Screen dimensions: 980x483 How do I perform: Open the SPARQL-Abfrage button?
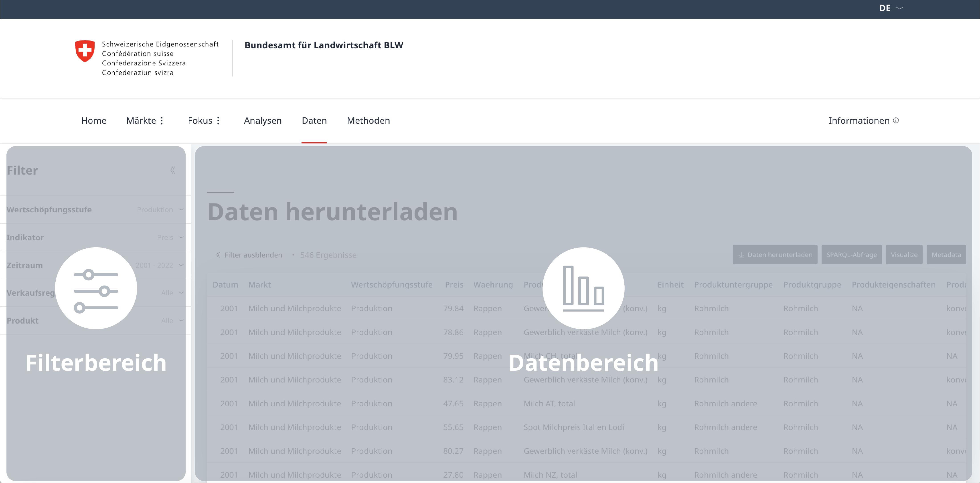pyautogui.click(x=851, y=255)
